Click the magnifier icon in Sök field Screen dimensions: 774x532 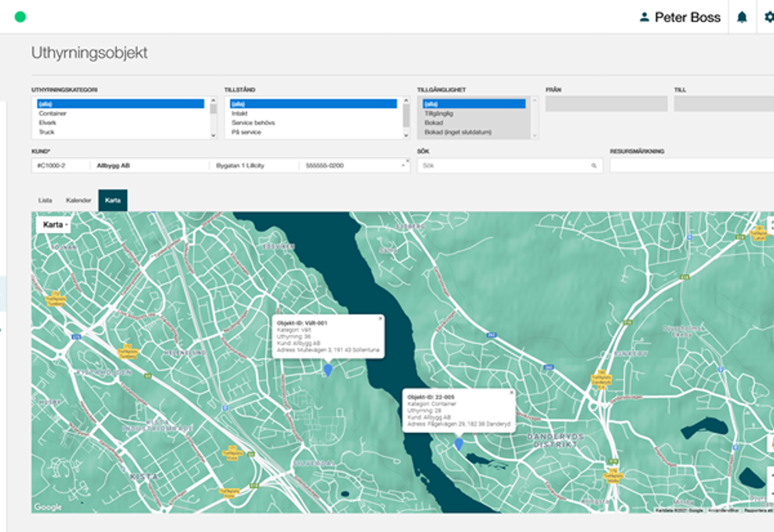click(x=594, y=166)
